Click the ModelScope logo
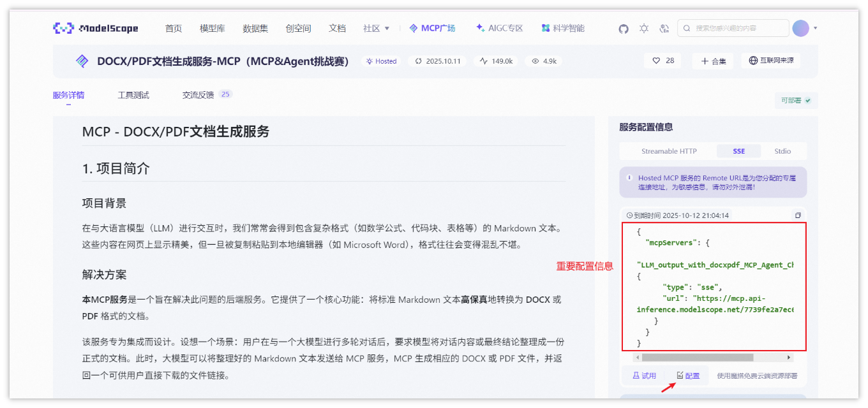868x408 pixels. pos(96,28)
